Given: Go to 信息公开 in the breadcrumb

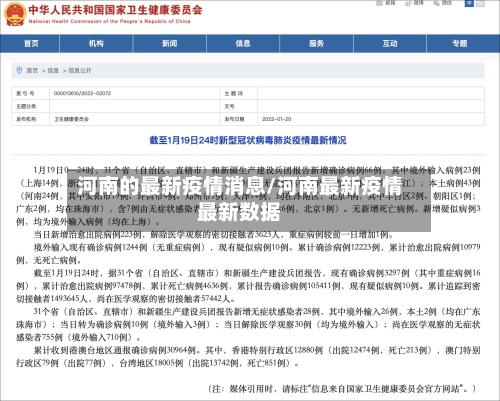Looking at the screenshot, I should pos(80,71).
